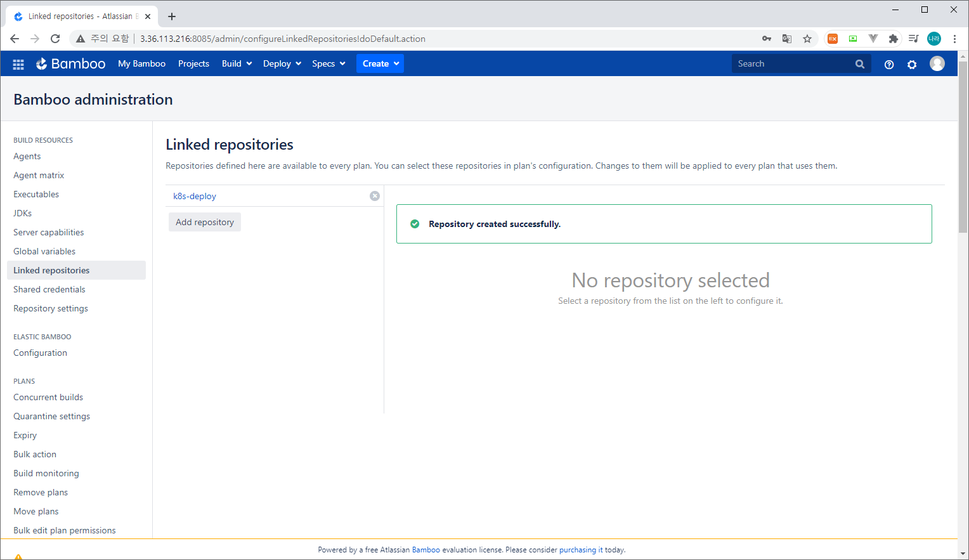Click the page vertical scrollbar
Screen dimensions: 969x560
pos(963,147)
